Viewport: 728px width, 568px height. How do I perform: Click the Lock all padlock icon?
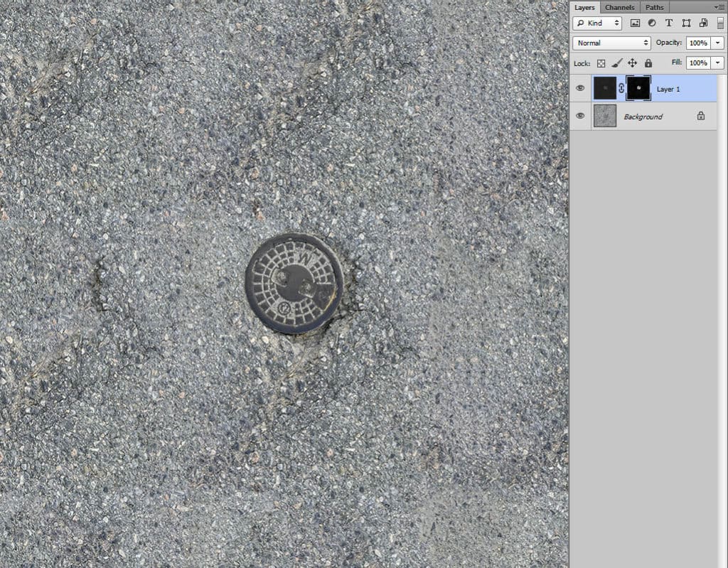point(648,63)
